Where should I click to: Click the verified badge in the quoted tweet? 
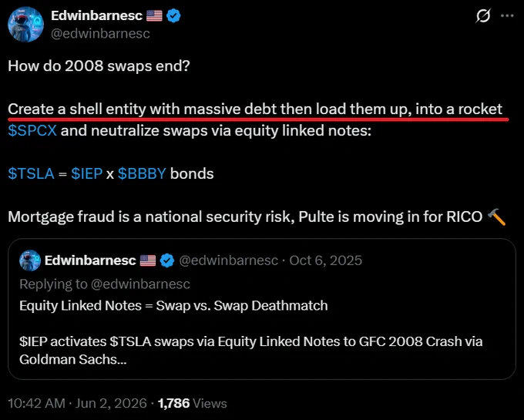pos(167,260)
